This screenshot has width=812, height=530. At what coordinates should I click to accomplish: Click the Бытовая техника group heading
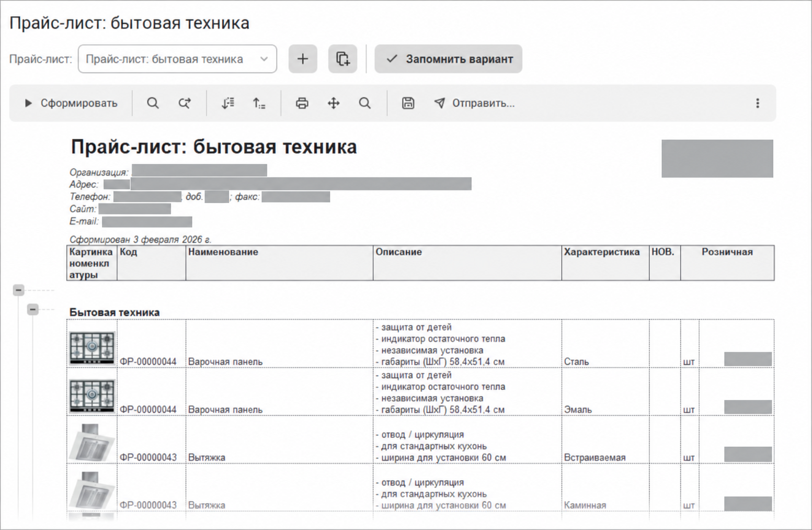click(x=115, y=312)
